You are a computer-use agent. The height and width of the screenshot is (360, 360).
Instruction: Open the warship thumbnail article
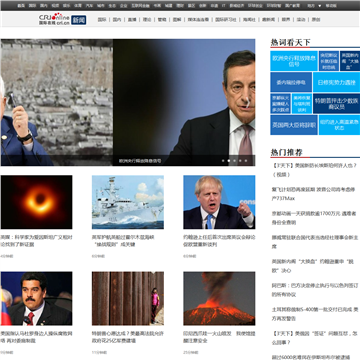[x=128, y=202]
